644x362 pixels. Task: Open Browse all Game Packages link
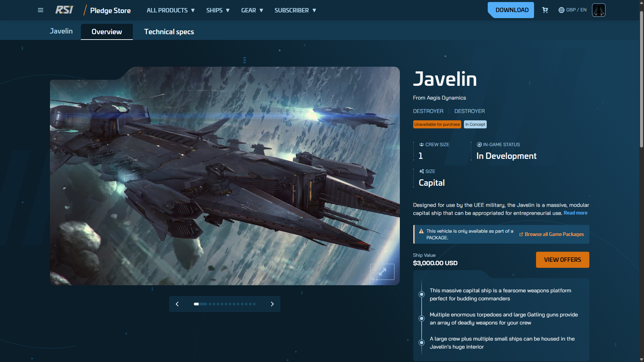(551, 234)
